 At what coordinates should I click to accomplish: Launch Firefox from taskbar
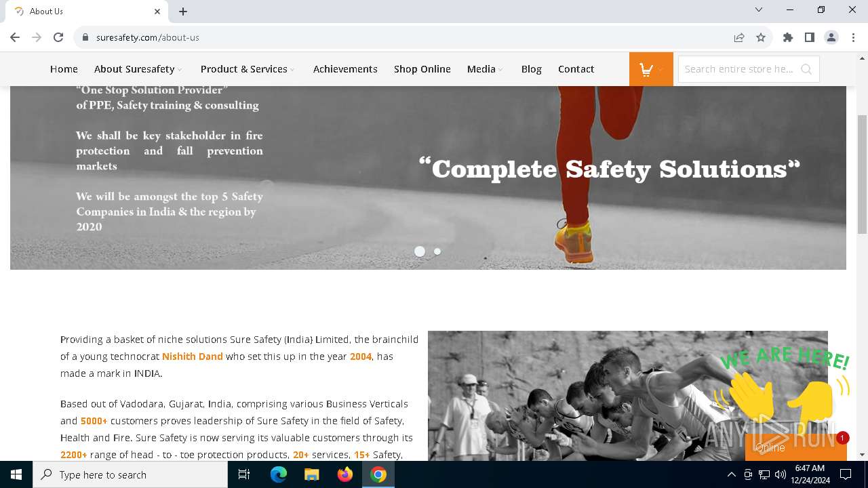pyautogui.click(x=345, y=474)
